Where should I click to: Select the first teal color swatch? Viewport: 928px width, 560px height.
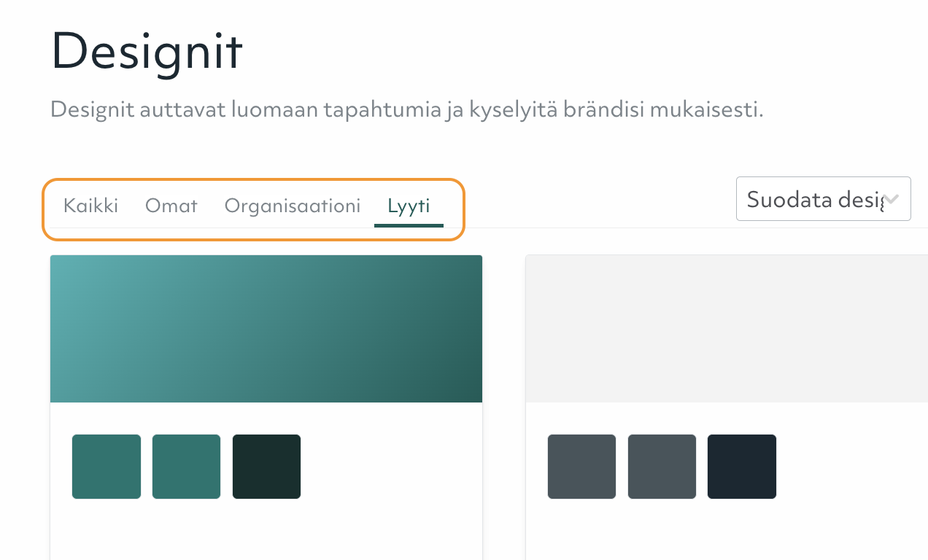click(106, 466)
